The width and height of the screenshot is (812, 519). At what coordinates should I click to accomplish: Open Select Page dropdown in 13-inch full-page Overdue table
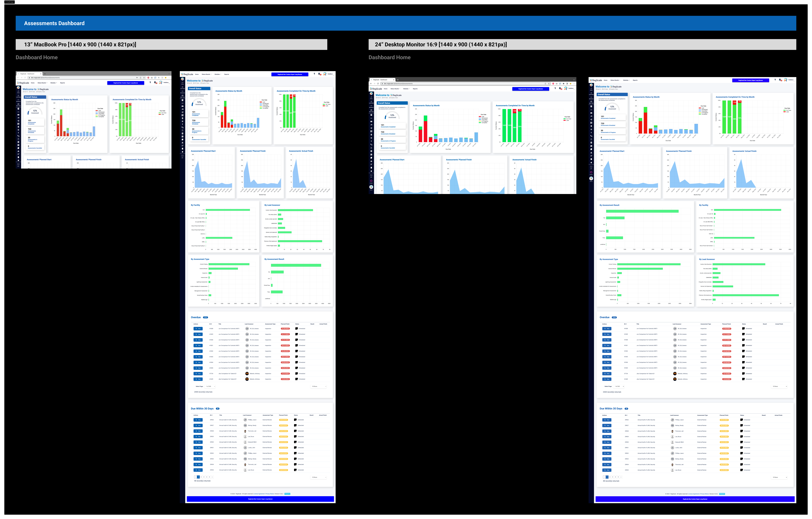[210, 386]
